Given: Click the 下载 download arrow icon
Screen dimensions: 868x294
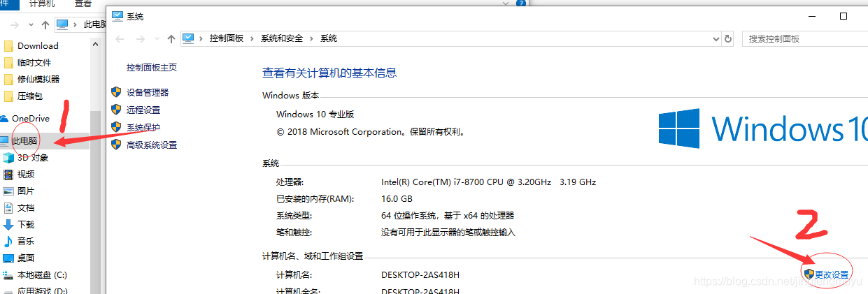Looking at the screenshot, I should (8, 224).
